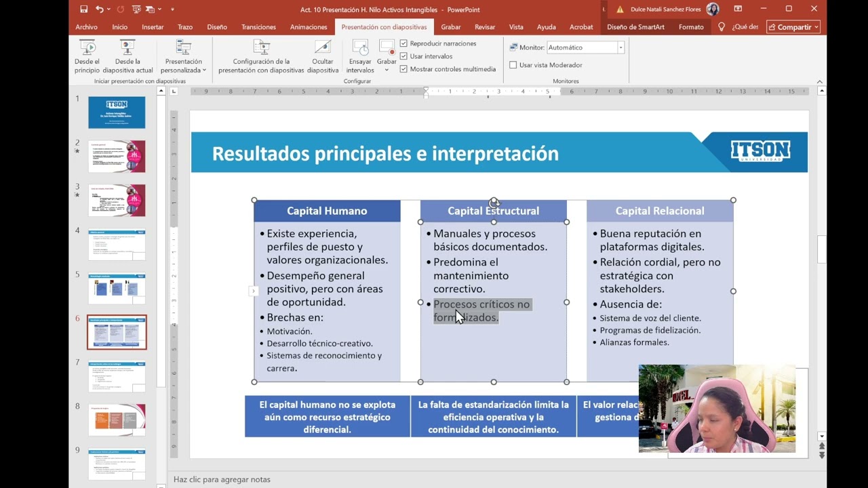Click the lightbulb ¿Qué desea? search icon
868x488 pixels.
tap(722, 27)
